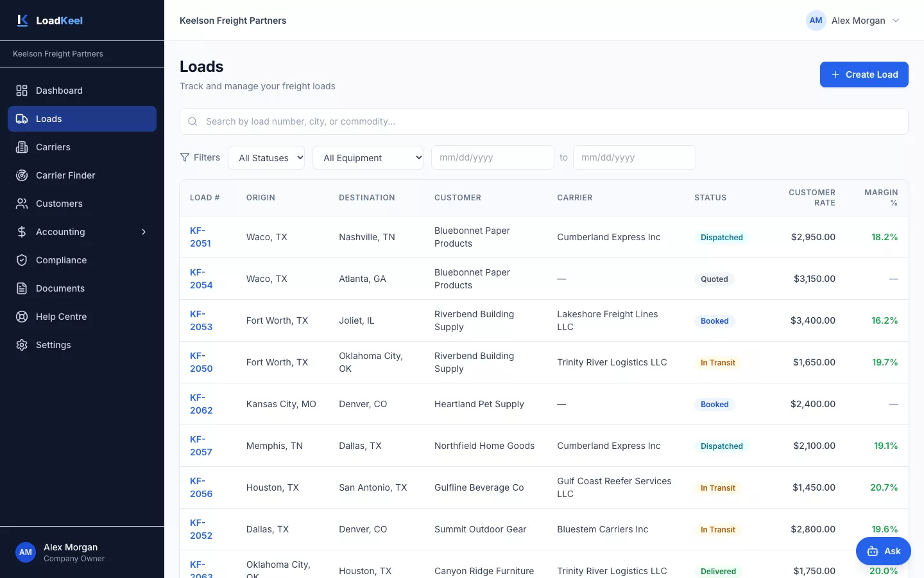Click the AM avatar in sidebar footer
This screenshot has height=578, width=924.
pyautogui.click(x=26, y=552)
